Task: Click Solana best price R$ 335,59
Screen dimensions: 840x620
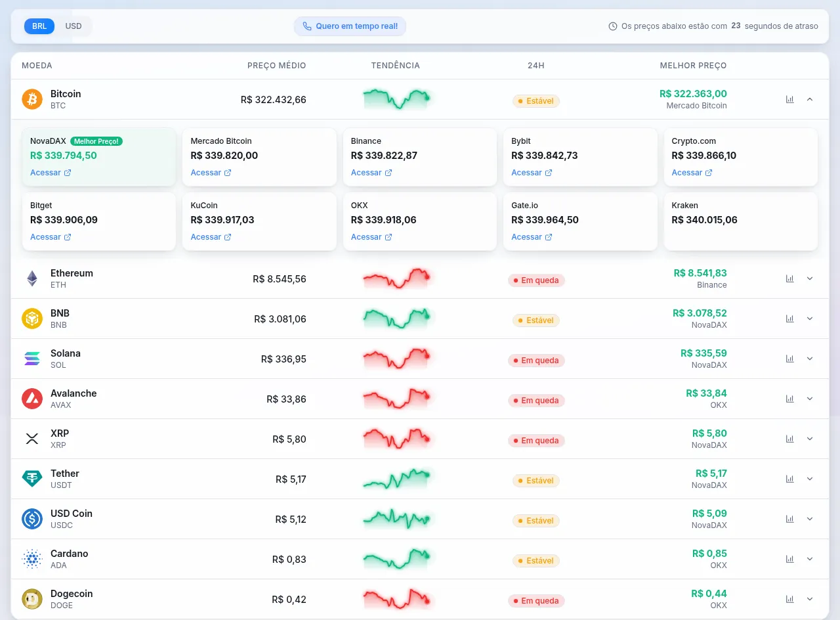Action: 703,353
